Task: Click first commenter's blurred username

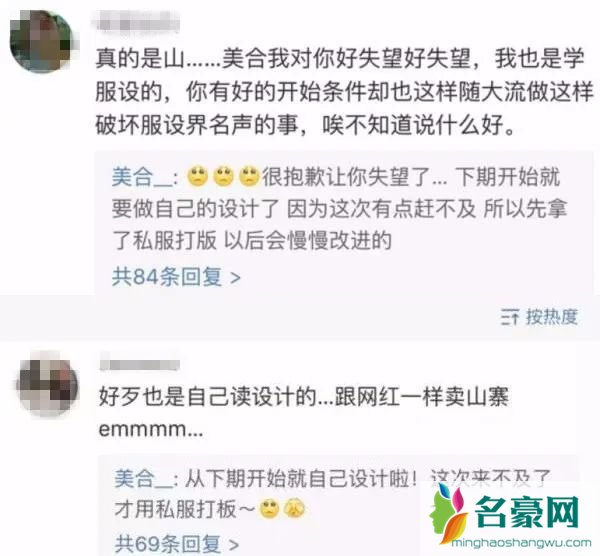Action: coord(136,21)
